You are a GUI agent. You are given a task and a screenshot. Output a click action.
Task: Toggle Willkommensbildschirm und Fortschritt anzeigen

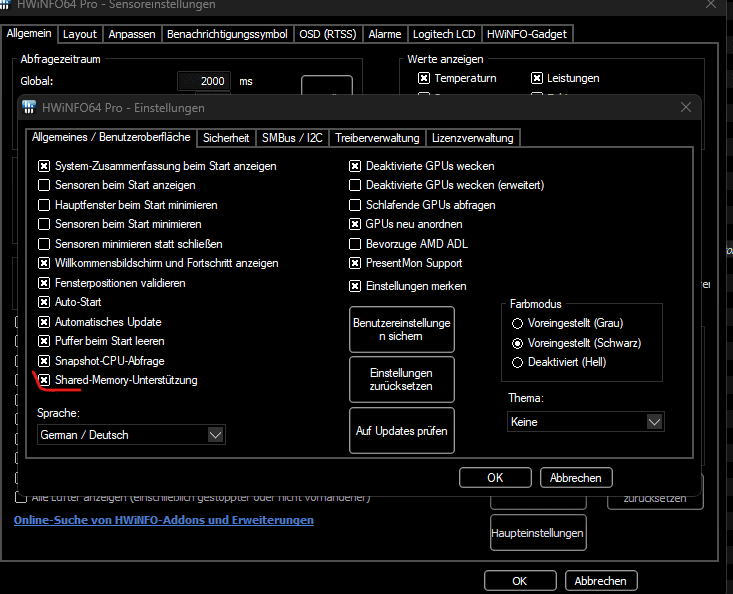(44, 263)
